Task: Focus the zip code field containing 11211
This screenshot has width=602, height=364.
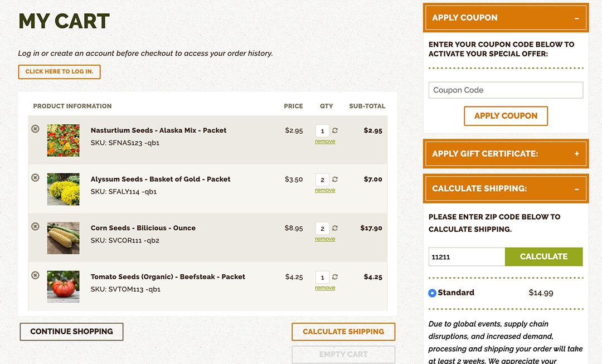Action: (x=467, y=257)
